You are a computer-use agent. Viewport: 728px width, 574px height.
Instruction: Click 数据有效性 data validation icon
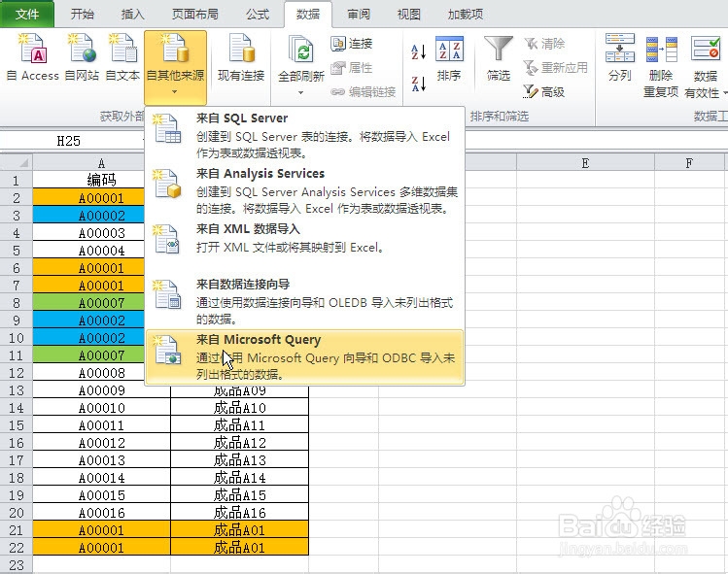(x=706, y=49)
